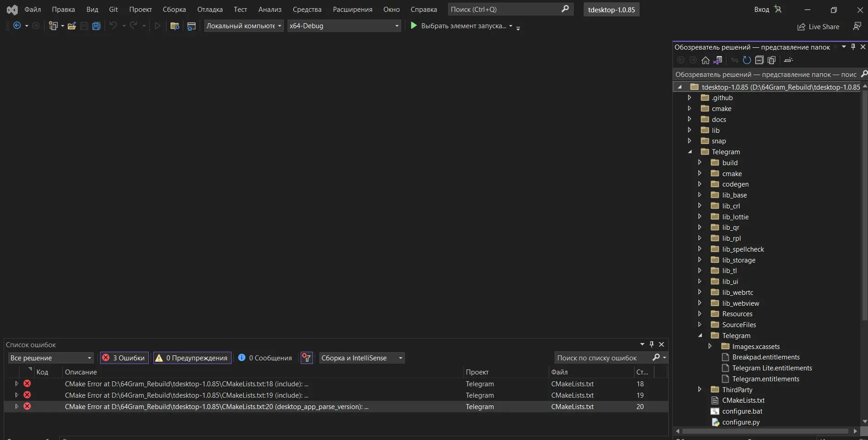868x440 pixels.
Task: Click the Solution Explorer vertical scrollbar
Action: pyautogui.click(x=865, y=205)
